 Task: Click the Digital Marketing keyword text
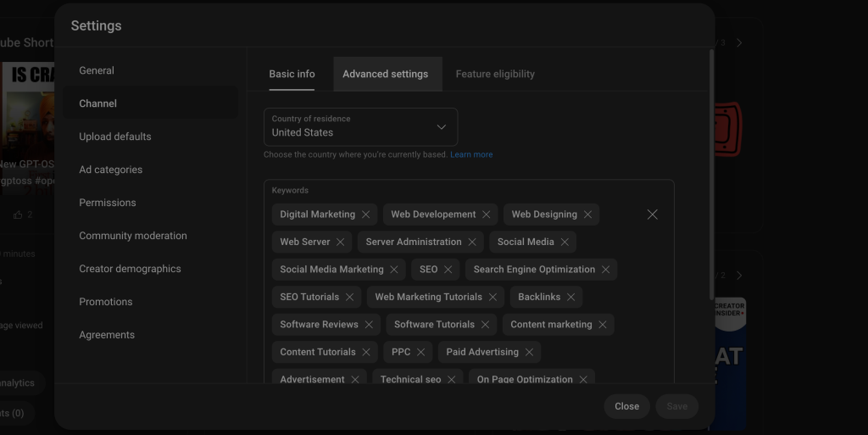[x=317, y=215]
